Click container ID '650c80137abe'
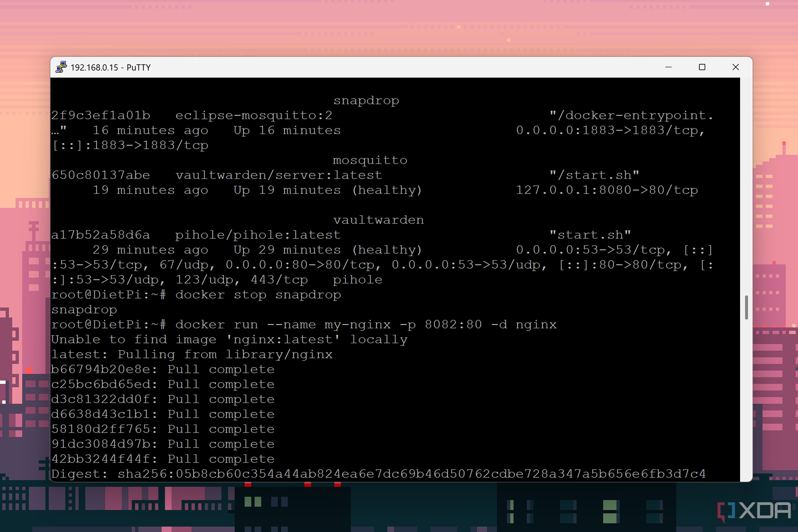 click(x=101, y=175)
